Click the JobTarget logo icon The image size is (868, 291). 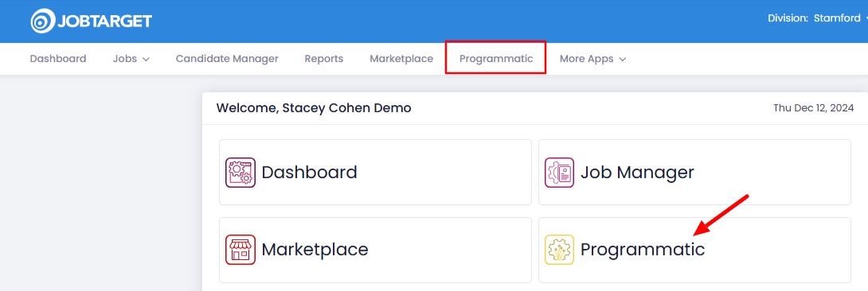tap(43, 21)
